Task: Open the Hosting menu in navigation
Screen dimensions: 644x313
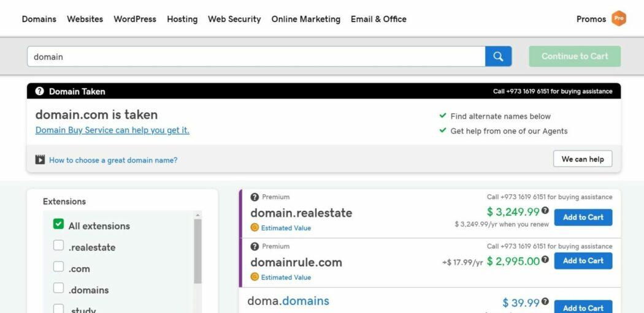Action: (182, 19)
